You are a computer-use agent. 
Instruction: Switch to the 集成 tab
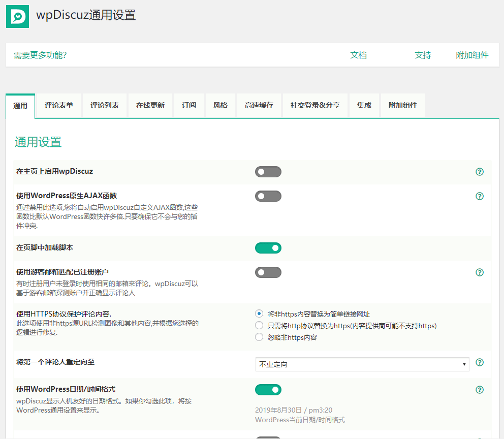click(364, 105)
